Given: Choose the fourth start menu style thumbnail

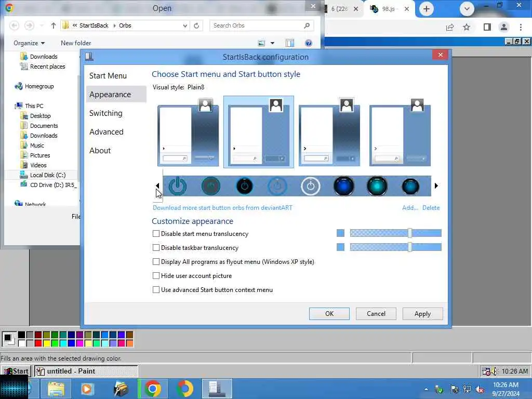Looking at the screenshot, I should tap(400, 132).
